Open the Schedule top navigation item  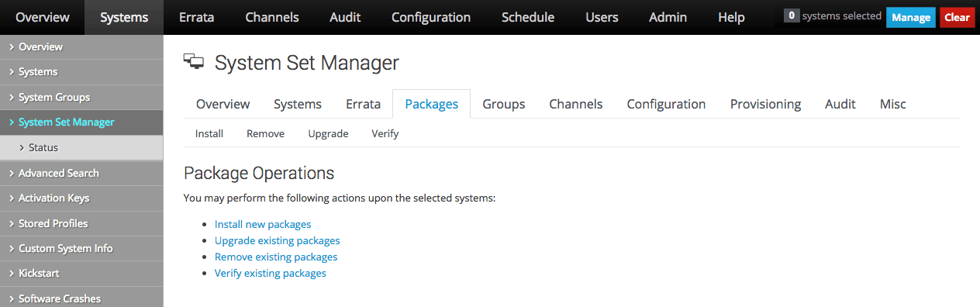(528, 17)
